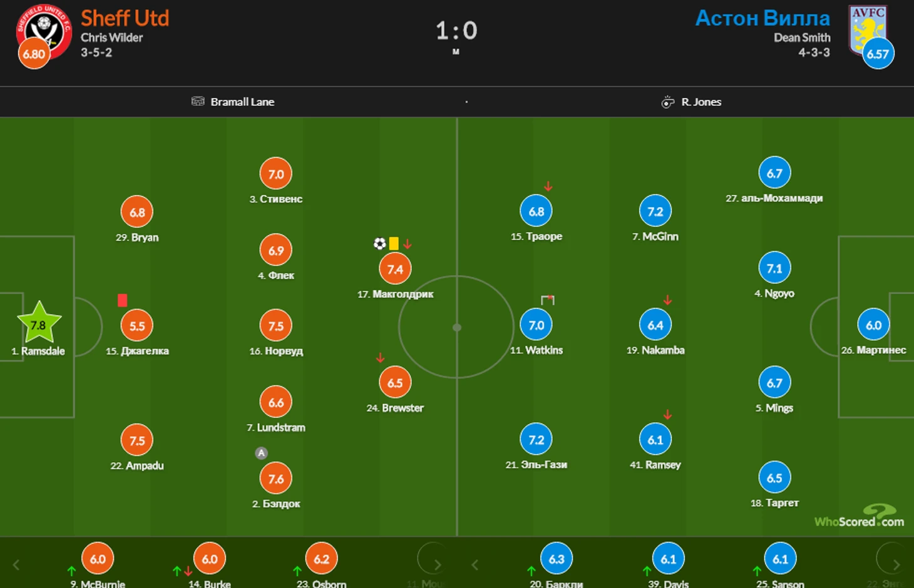Click the WhoScored.com logo
The width and height of the screenshot is (914, 588).
click(859, 517)
